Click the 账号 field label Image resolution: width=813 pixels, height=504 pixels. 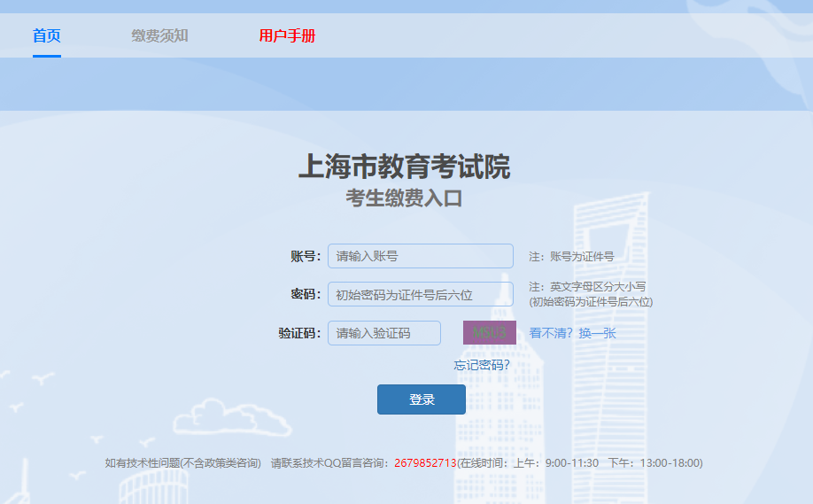click(x=305, y=256)
